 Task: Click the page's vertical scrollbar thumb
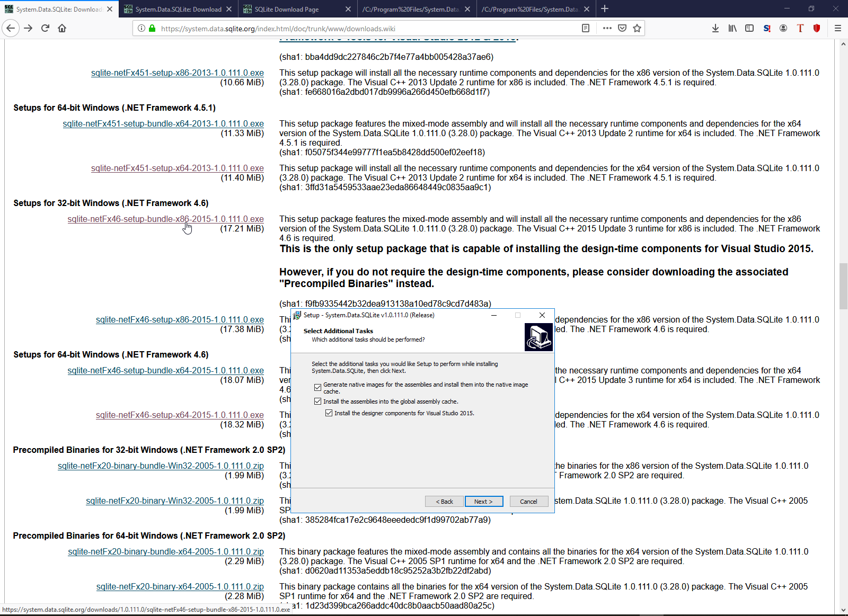coord(843,286)
